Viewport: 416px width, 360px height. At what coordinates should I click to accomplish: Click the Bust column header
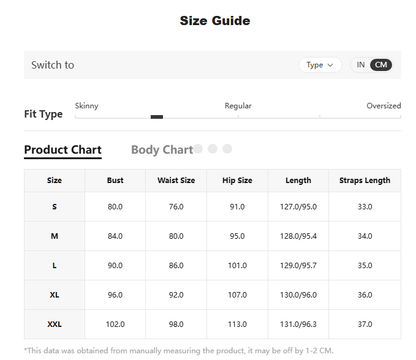coord(115,180)
